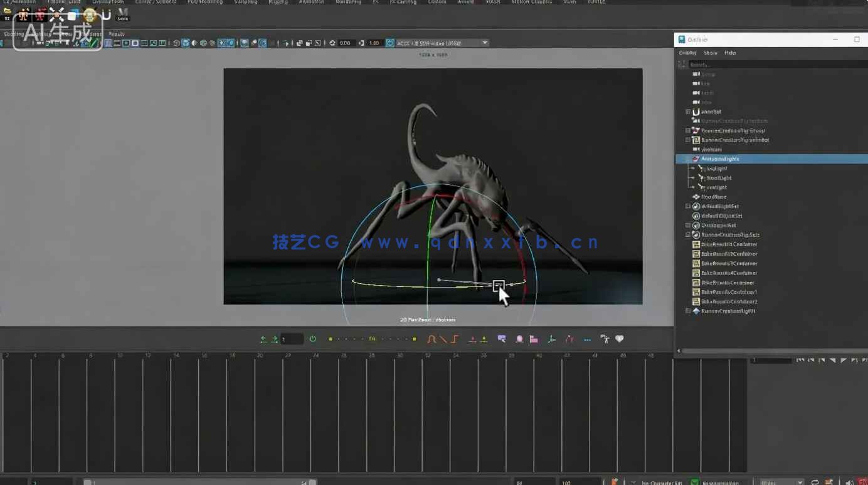This screenshot has width=868, height=485.
Task: Click the white heart icon in animBot toolbar
Action: coord(620,339)
